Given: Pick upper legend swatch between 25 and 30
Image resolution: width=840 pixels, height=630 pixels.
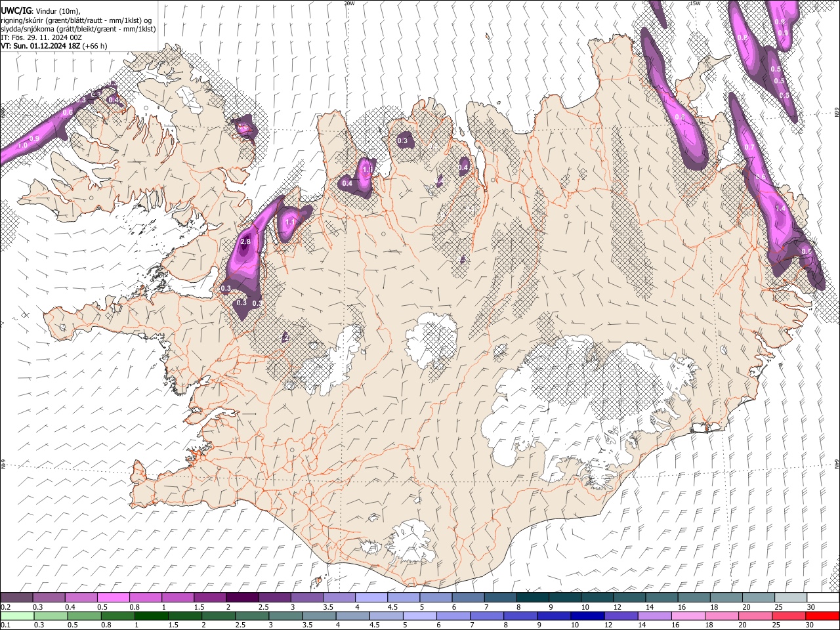Looking at the screenshot, I should [790, 598].
